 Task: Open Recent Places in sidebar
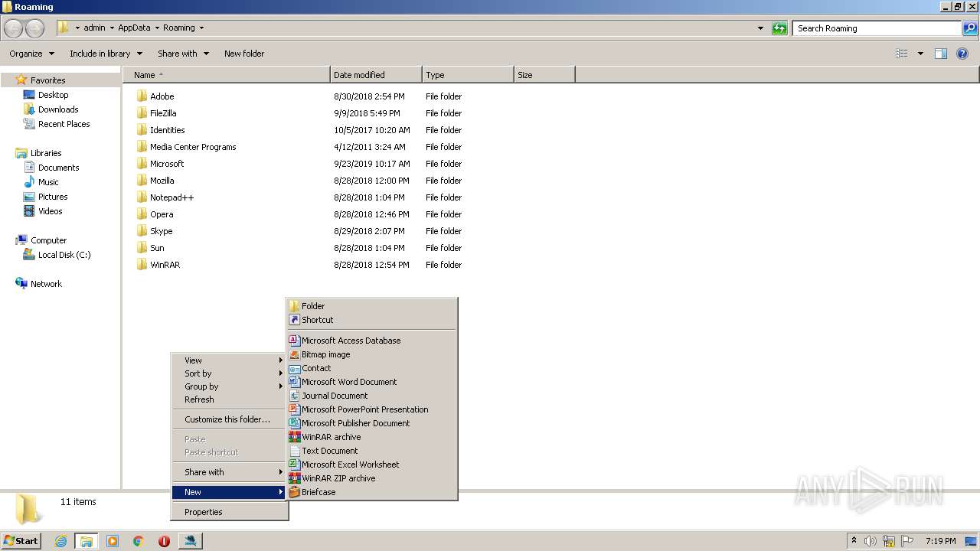[x=64, y=124]
